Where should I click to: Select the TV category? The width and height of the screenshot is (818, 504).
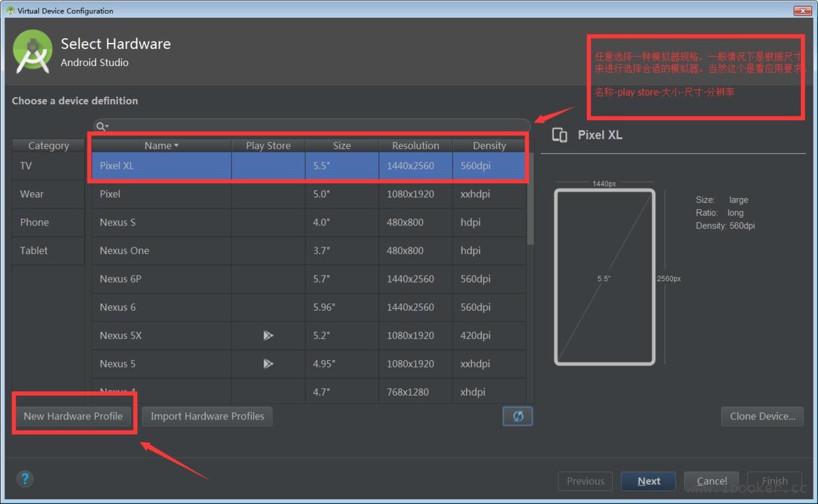pyautogui.click(x=48, y=166)
